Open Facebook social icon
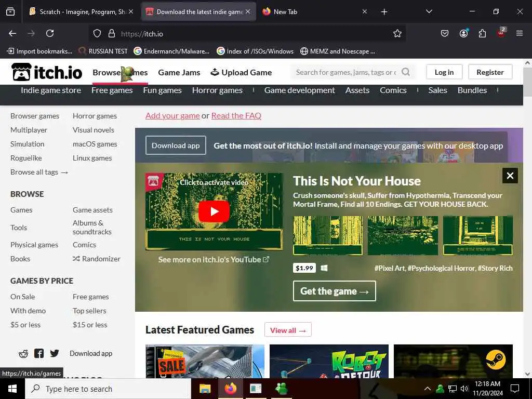The width and height of the screenshot is (532, 399). (x=39, y=353)
